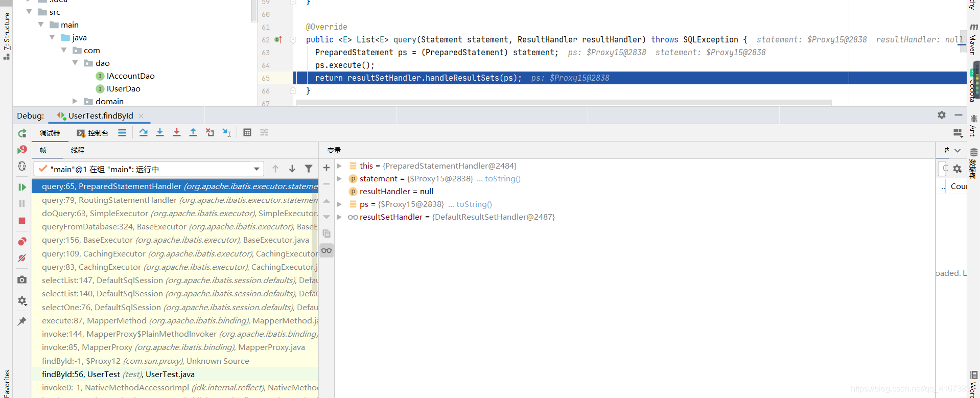This screenshot has width=980, height=398.
Task: Click the frames filter funnel icon
Action: pos(309,169)
